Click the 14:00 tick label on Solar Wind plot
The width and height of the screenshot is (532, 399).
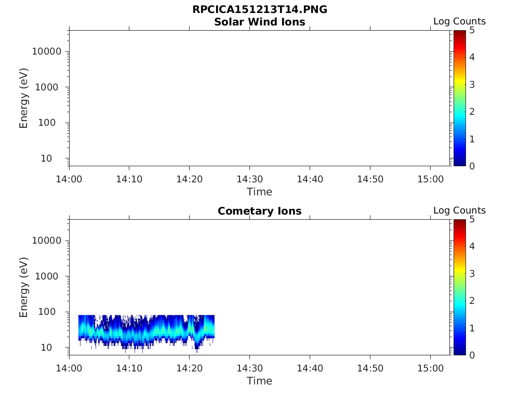(x=69, y=179)
